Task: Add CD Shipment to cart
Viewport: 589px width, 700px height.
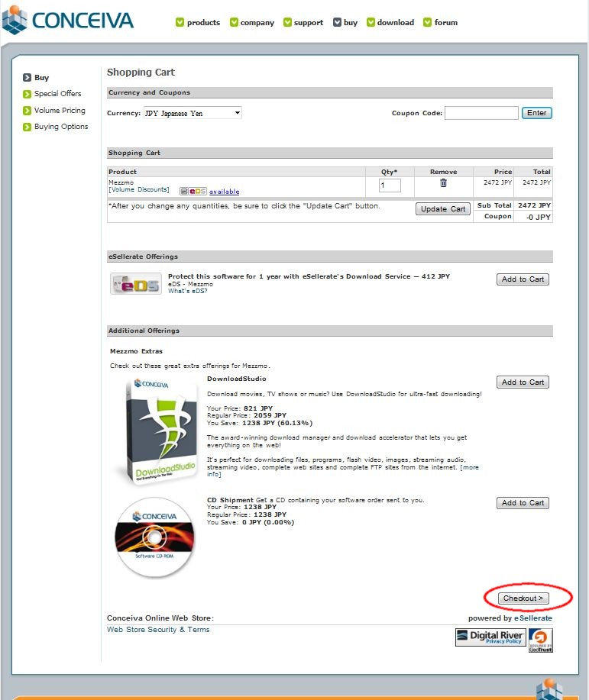Action: pos(523,503)
